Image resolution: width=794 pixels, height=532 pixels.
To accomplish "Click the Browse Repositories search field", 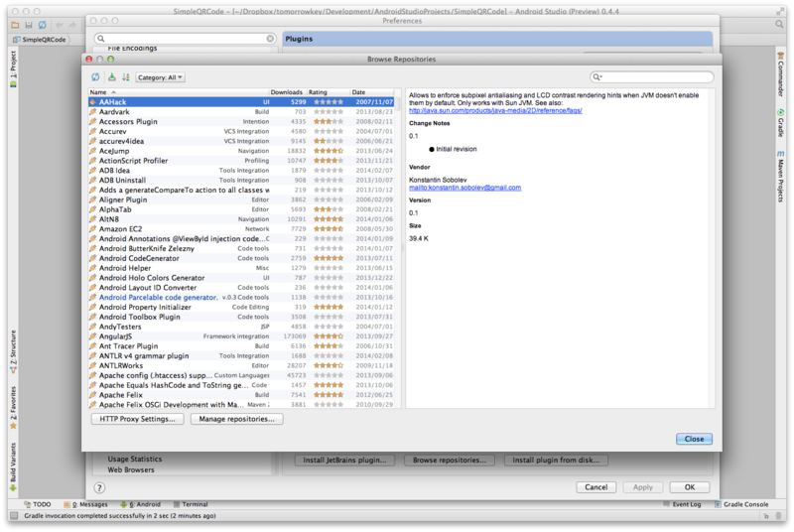I will tap(652, 77).
